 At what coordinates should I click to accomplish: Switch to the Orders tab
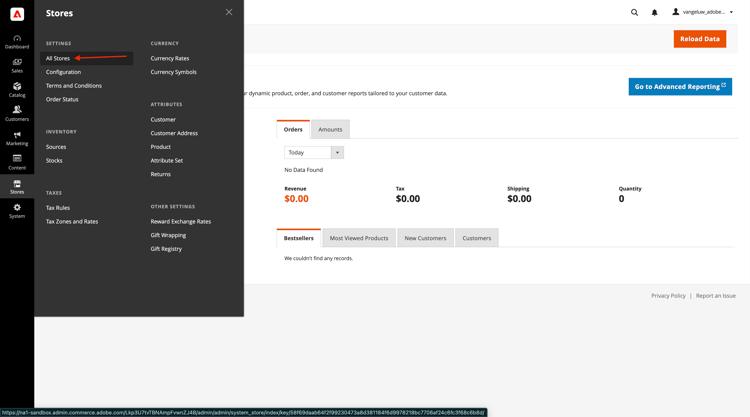pyautogui.click(x=293, y=130)
